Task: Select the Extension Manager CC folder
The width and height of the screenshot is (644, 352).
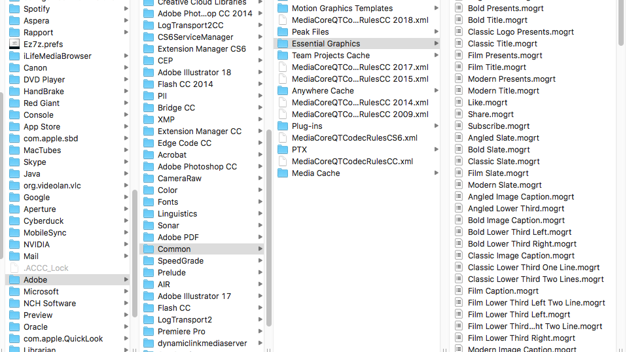Action: (x=202, y=132)
